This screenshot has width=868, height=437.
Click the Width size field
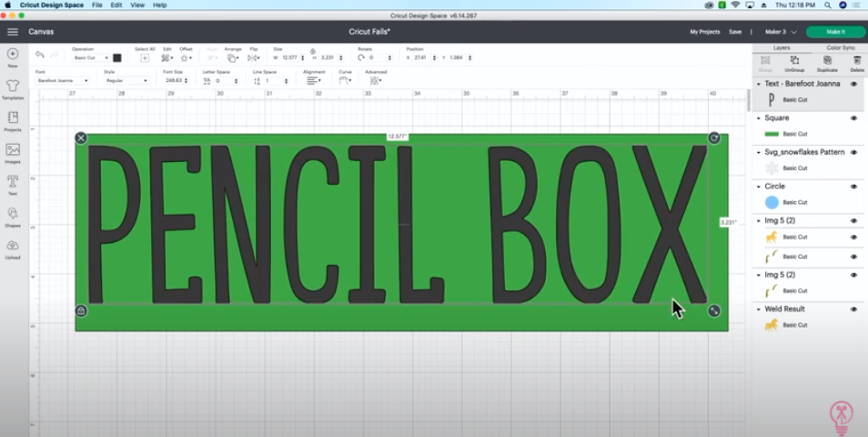pyautogui.click(x=289, y=57)
